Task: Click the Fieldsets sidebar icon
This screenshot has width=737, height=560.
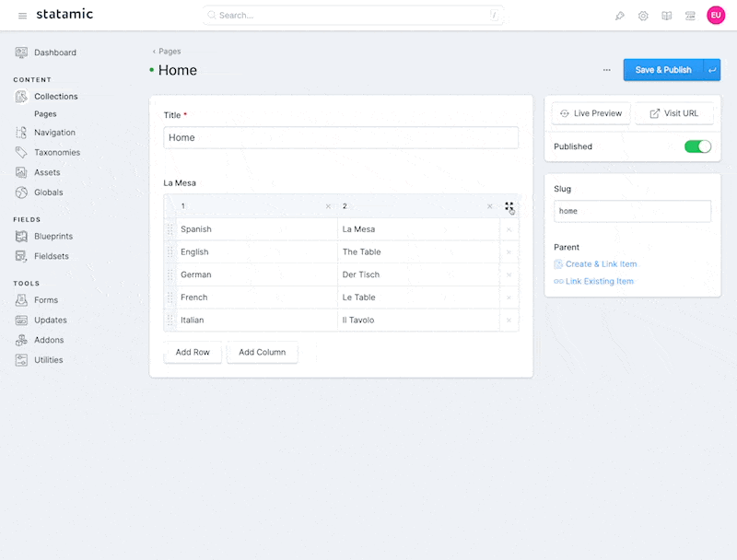Action: [21, 256]
